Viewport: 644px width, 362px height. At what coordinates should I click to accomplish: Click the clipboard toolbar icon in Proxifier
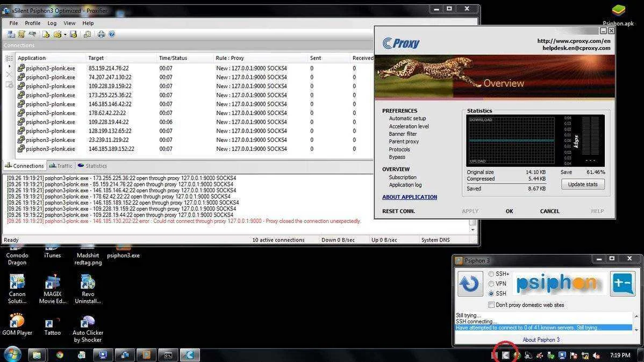[87, 34]
